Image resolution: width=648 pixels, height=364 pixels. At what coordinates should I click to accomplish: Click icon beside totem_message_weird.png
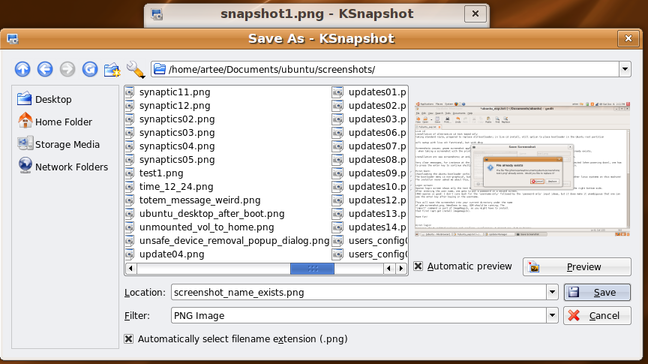click(130, 200)
